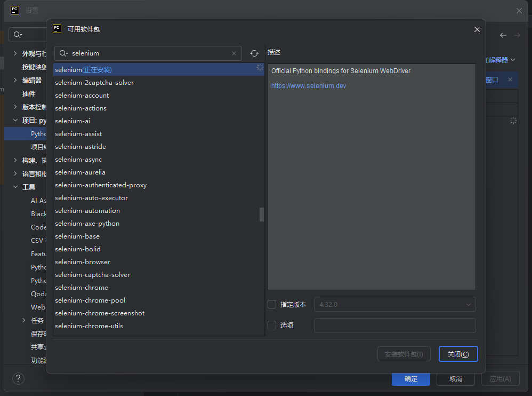Select selenium-bolid package
The height and width of the screenshot is (396, 532).
point(158,249)
